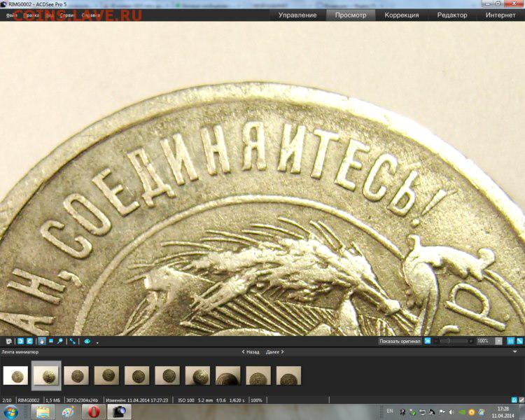
Task: Open the Редактор mode tab
Action: tap(452, 15)
